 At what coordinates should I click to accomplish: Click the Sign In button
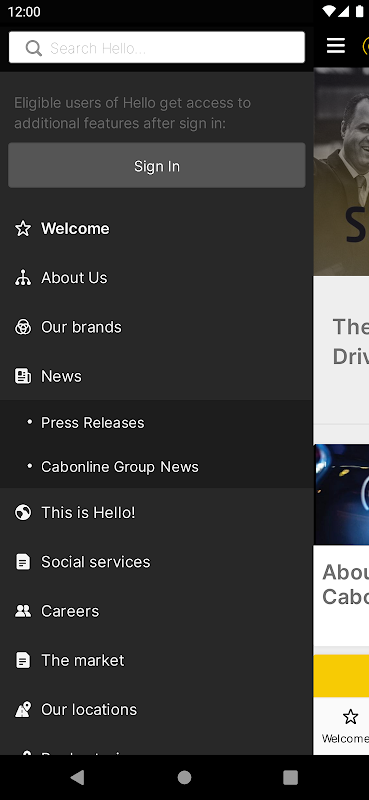(157, 166)
